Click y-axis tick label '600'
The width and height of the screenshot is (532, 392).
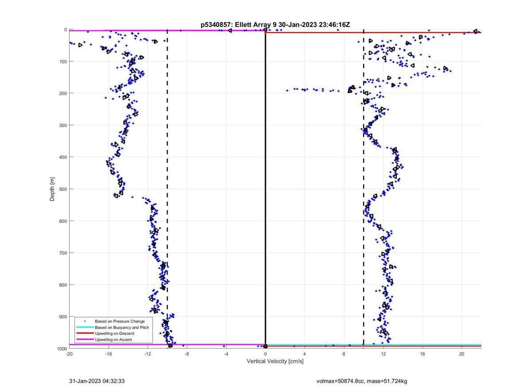pyautogui.click(x=63, y=221)
